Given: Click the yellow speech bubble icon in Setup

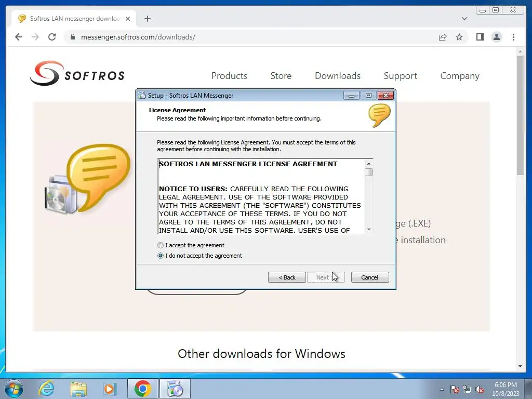Looking at the screenshot, I should [379, 116].
